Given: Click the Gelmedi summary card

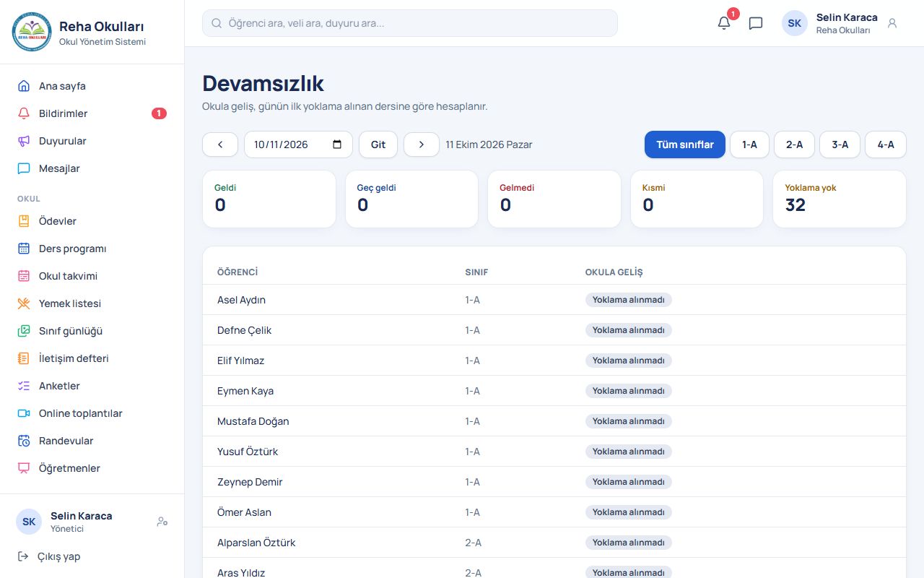Looking at the screenshot, I should click(x=554, y=199).
